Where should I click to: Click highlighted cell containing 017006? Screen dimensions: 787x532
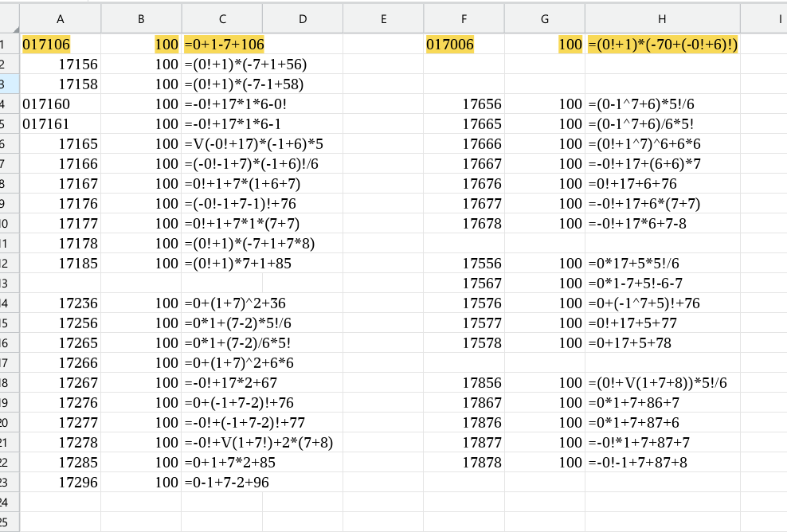coord(464,45)
